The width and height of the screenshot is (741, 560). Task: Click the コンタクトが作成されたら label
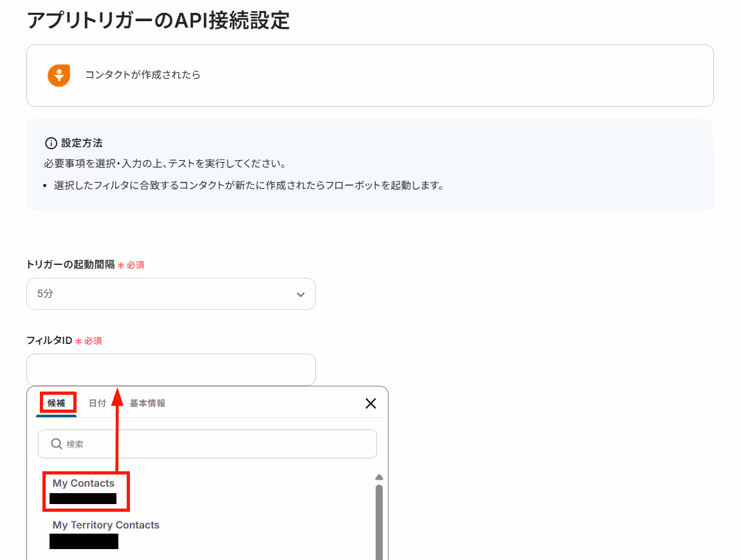coord(143,75)
